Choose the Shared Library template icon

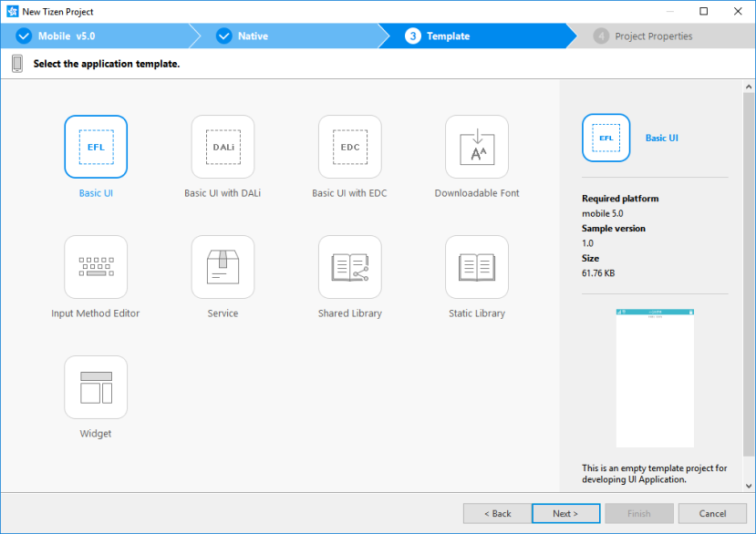coord(348,267)
